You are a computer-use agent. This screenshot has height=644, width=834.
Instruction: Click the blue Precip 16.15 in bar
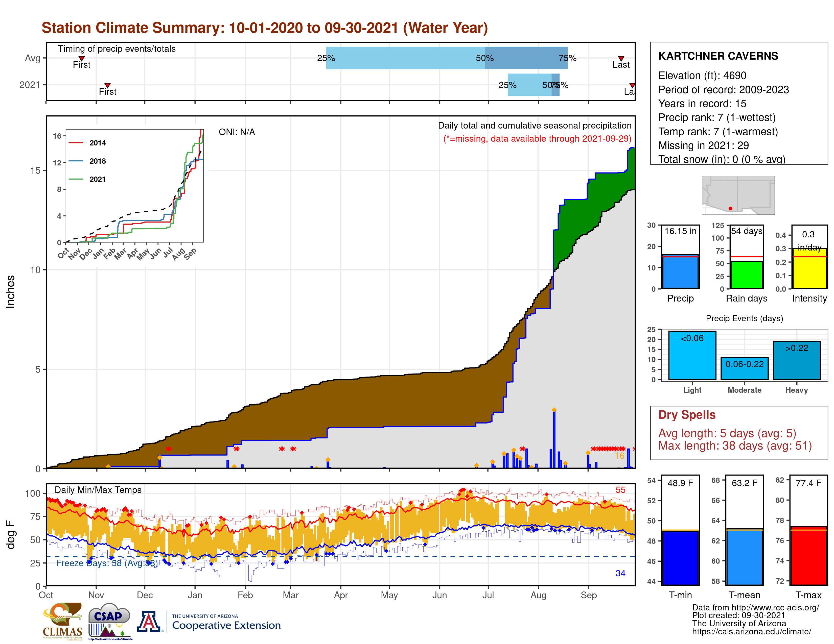(680, 271)
